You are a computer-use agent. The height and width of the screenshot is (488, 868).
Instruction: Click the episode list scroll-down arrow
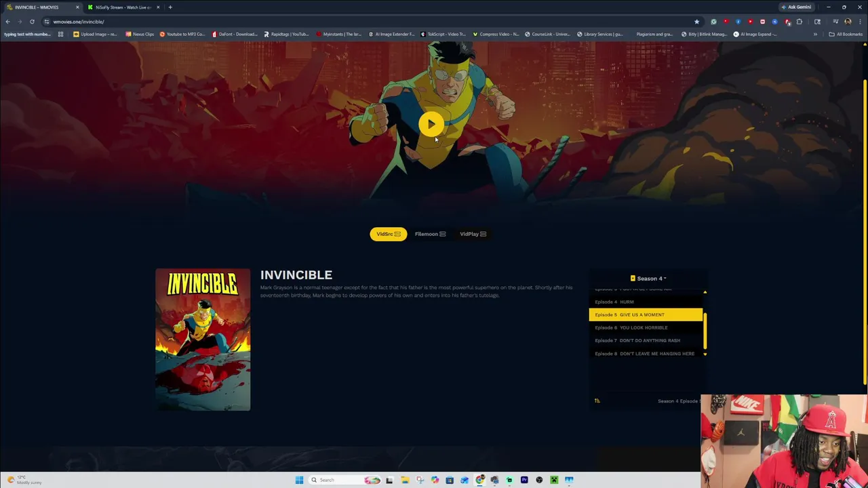click(705, 354)
